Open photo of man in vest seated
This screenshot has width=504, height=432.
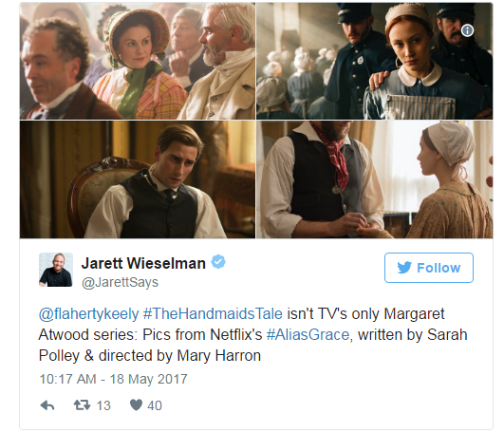coord(138,179)
